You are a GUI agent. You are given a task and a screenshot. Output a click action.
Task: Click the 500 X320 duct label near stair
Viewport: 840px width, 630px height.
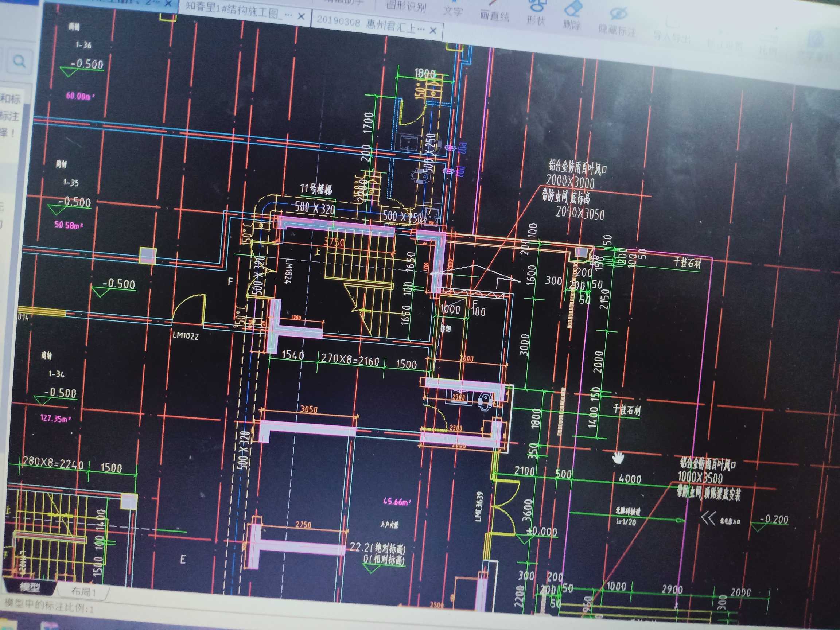tap(315, 208)
